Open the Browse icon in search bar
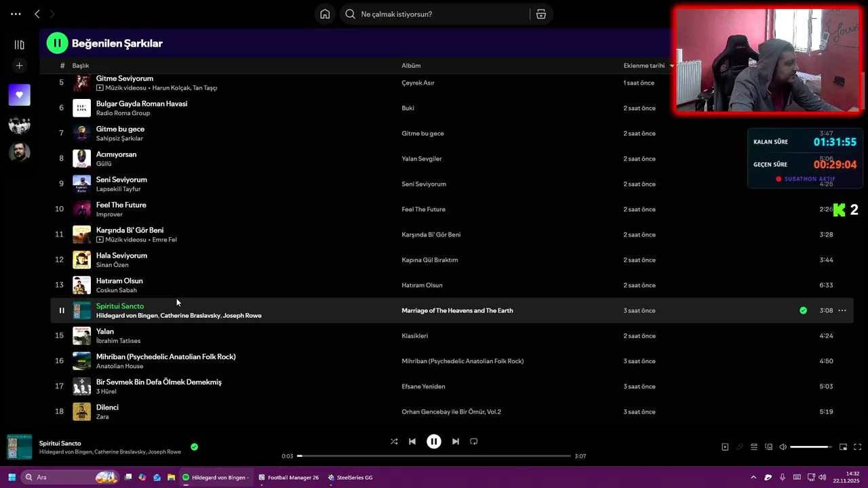Image resolution: width=868 pixels, height=488 pixels. (x=541, y=14)
